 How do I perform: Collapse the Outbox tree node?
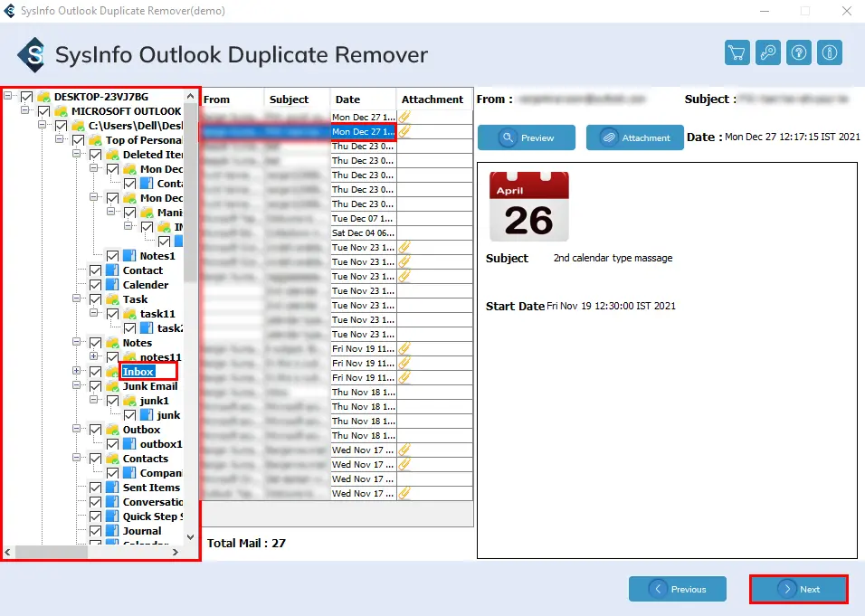click(x=77, y=430)
